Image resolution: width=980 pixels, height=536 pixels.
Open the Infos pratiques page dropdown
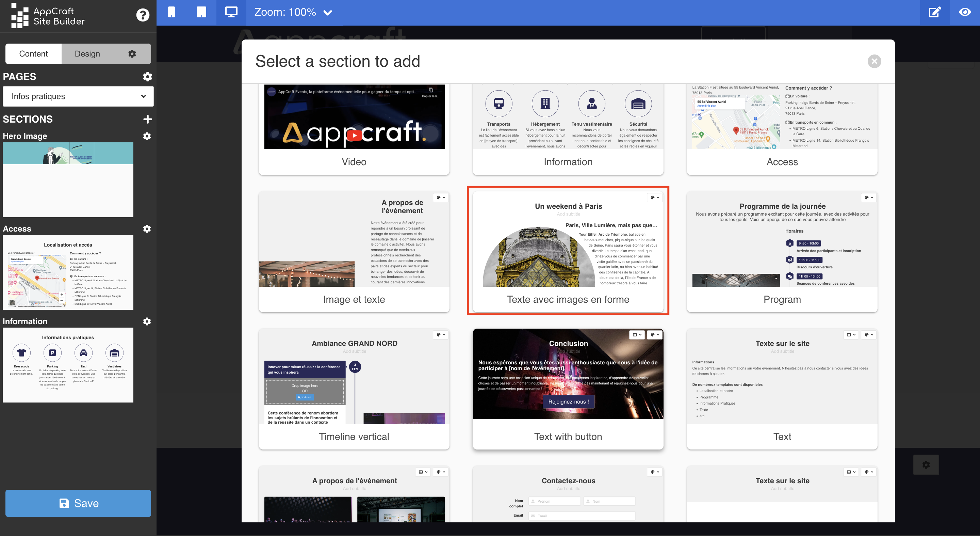(78, 96)
